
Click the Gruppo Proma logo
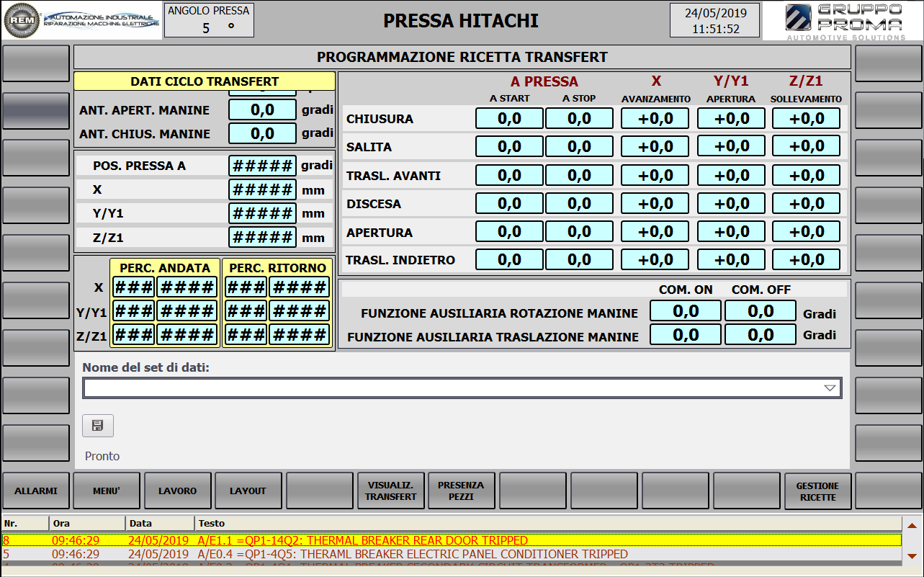[x=843, y=21]
